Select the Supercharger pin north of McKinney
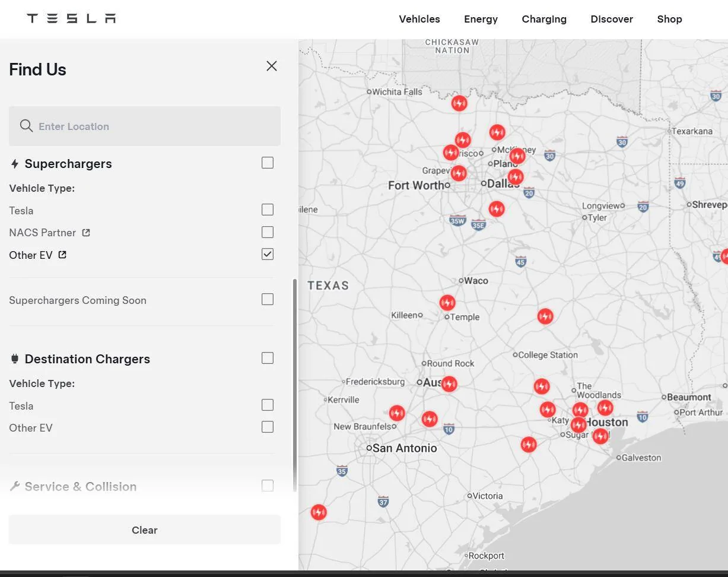 pyautogui.click(x=497, y=132)
